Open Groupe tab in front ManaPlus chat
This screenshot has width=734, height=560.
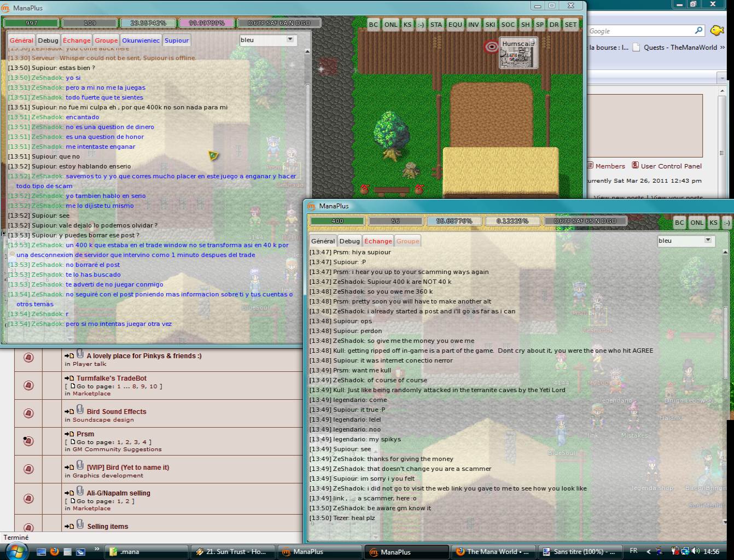[407, 241]
